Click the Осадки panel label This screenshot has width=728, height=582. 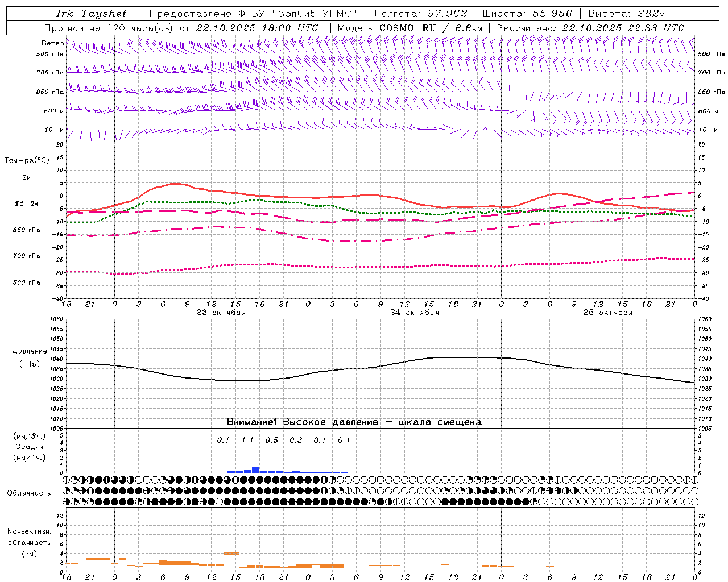pyautogui.click(x=30, y=447)
